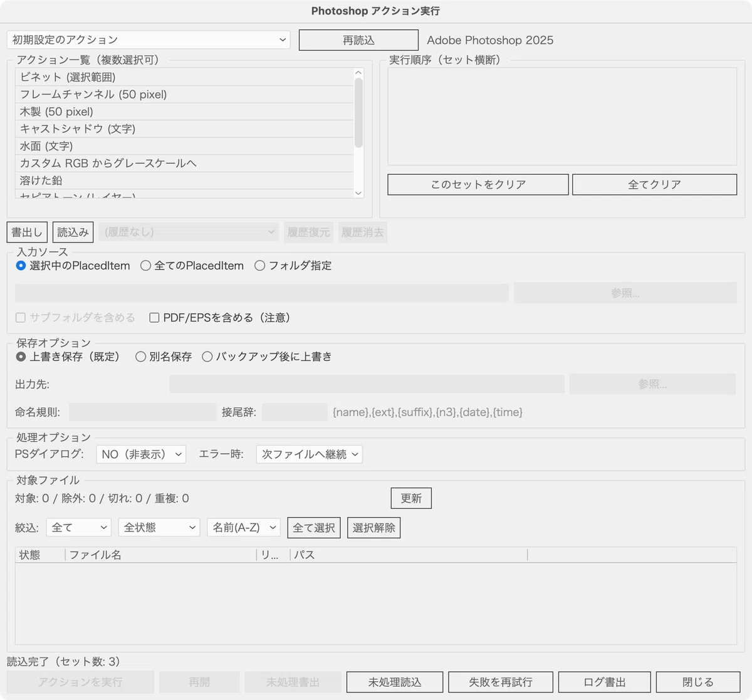This screenshot has width=752, height=700.
Task: Open the (履歴なし) history dropdown
Action: coord(189,232)
